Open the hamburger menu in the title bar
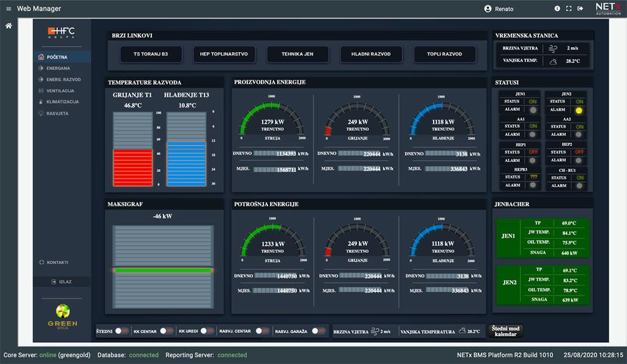627x364 pixels. tap(9, 9)
